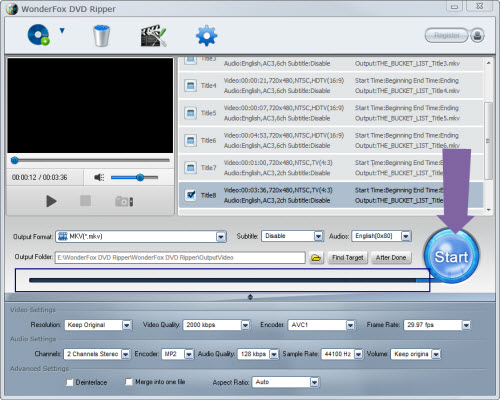The width and height of the screenshot is (500, 400).
Task: Play the preview video
Action: point(51,201)
